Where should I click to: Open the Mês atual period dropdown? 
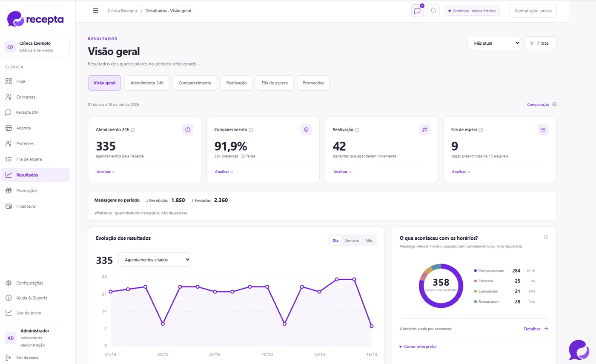[494, 43]
